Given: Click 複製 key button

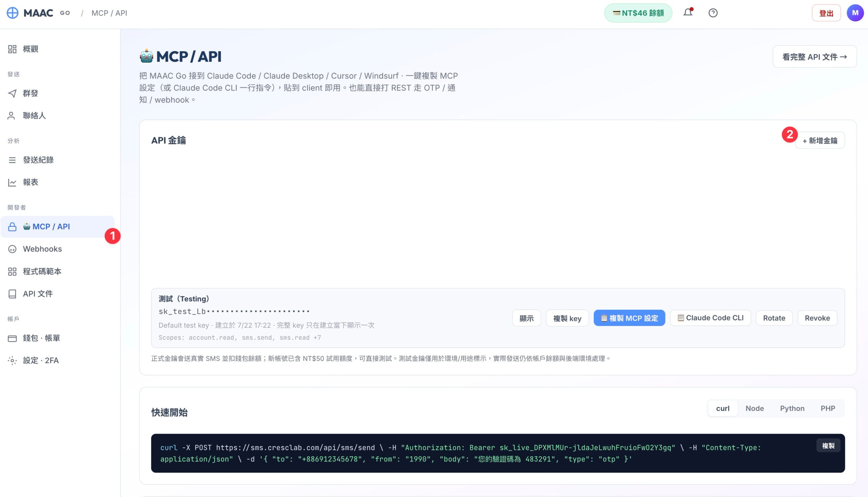Looking at the screenshot, I should point(567,318).
